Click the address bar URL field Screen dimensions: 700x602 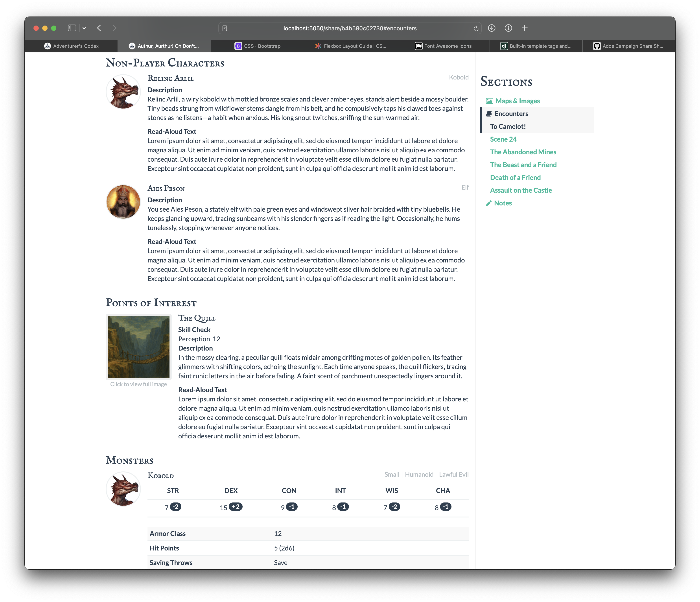350,28
